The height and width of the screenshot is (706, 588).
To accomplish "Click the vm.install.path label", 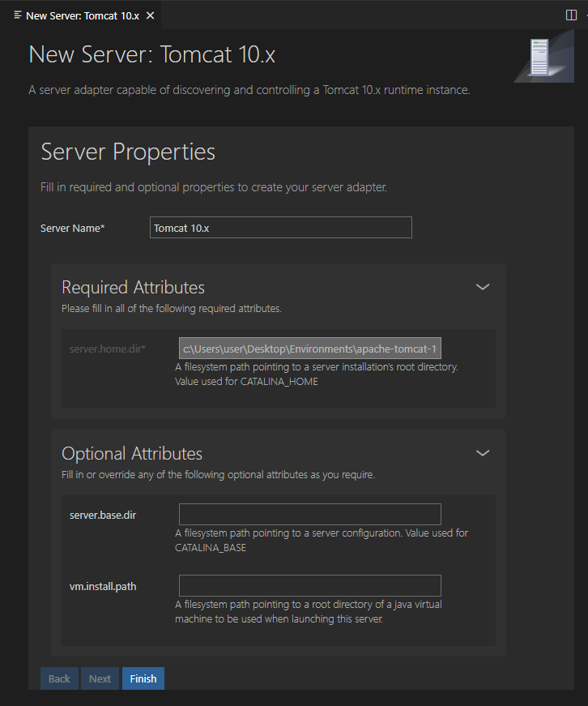I will coord(103,586).
